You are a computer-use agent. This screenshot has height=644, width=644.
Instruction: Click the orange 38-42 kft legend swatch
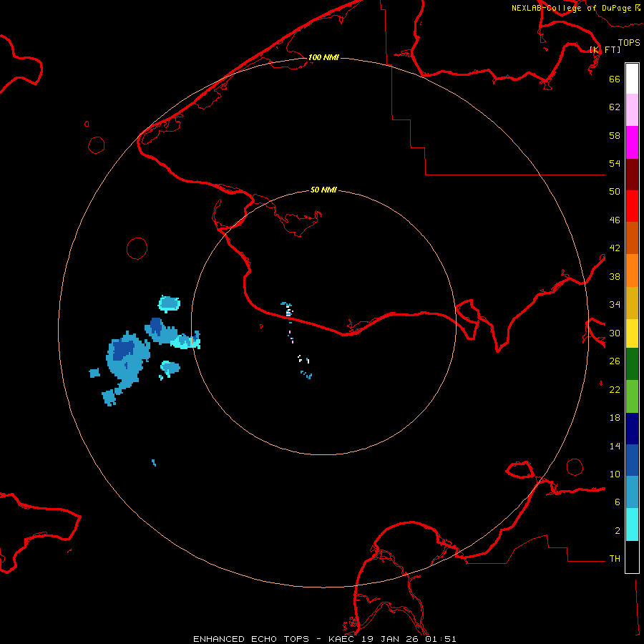[x=632, y=270]
